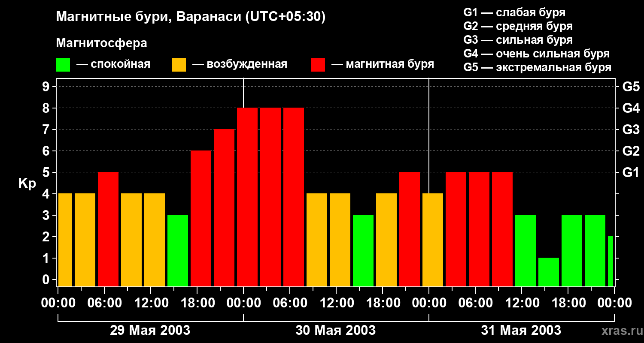Click the '30 Мая 2003' date label
The width and height of the screenshot is (644, 343).
(336, 330)
